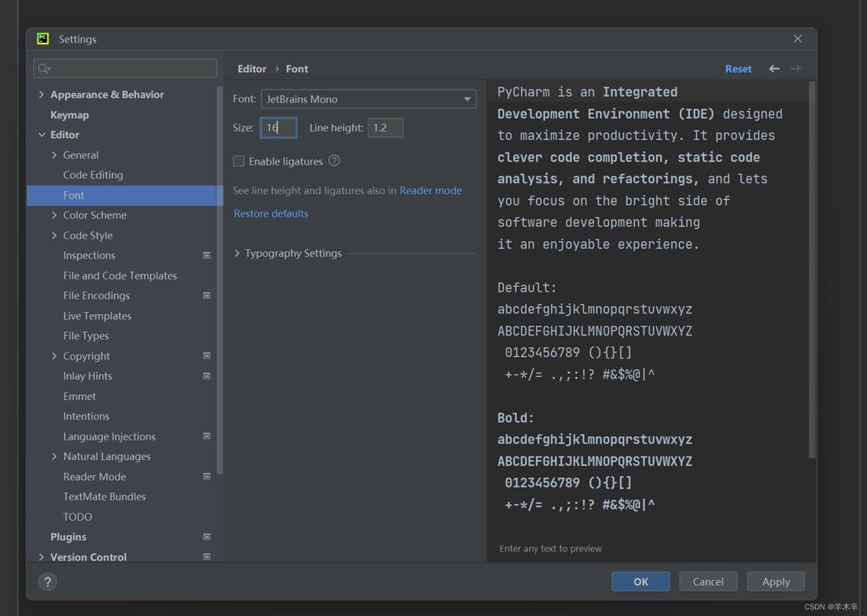Click the help question mark button

48,581
